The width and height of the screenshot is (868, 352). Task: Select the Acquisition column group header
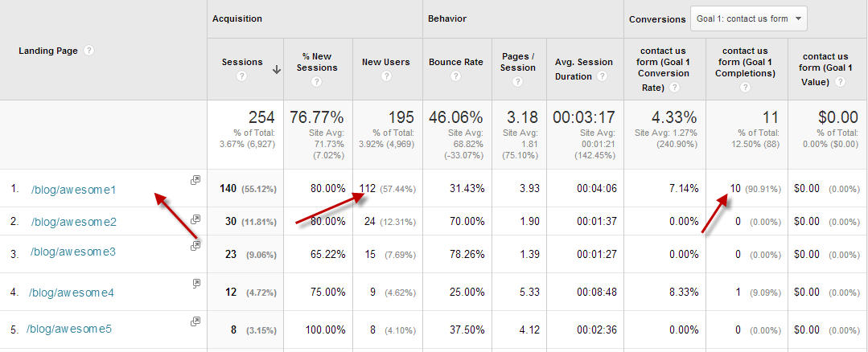[x=237, y=18]
